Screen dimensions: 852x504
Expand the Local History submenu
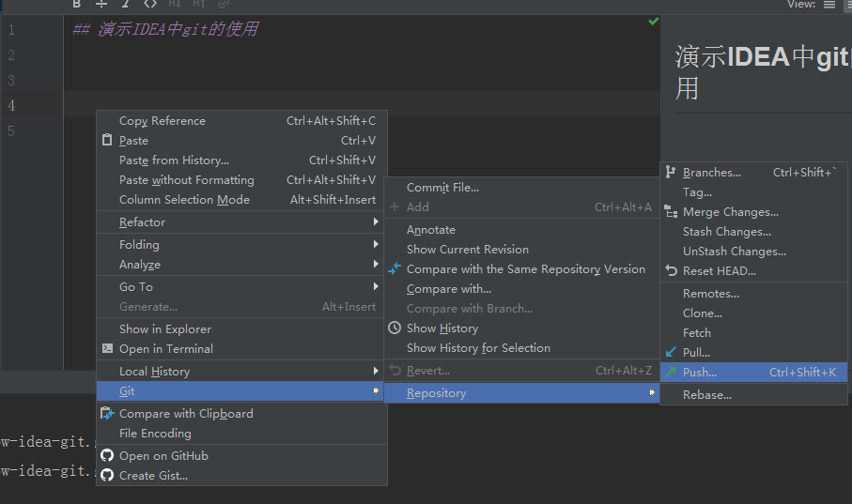point(241,372)
